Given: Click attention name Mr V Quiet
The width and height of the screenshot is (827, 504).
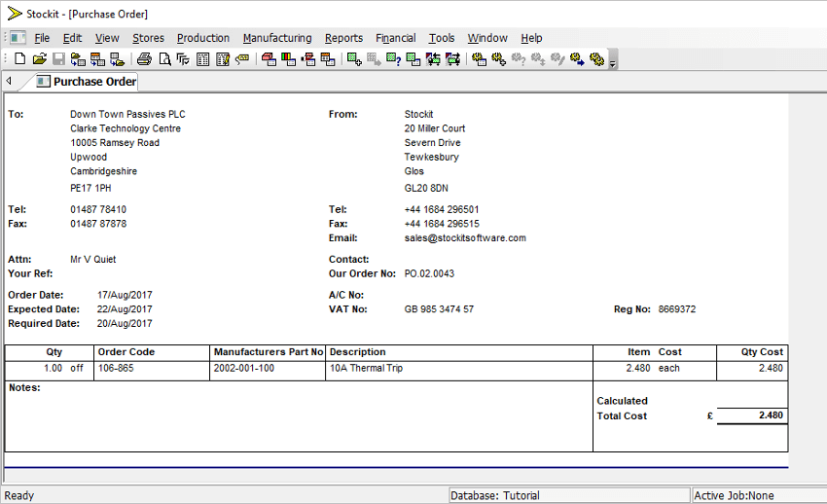Looking at the screenshot, I should pos(92,260).
